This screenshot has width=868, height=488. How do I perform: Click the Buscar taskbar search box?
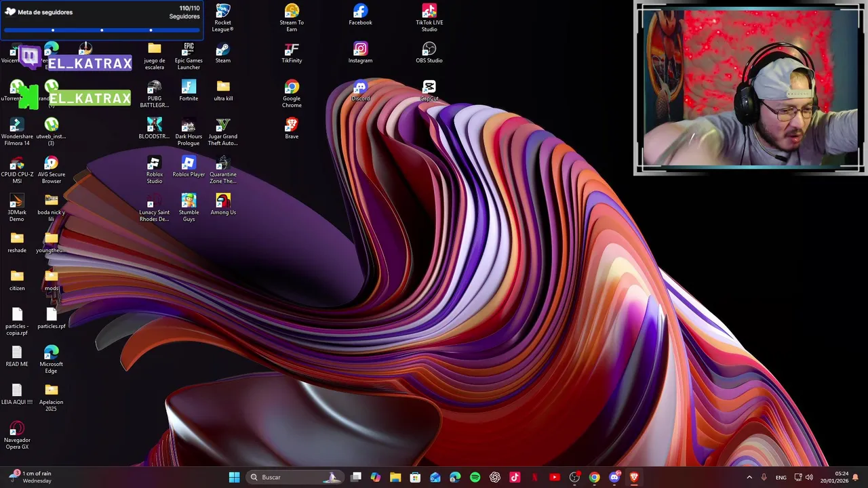point(295,477)
